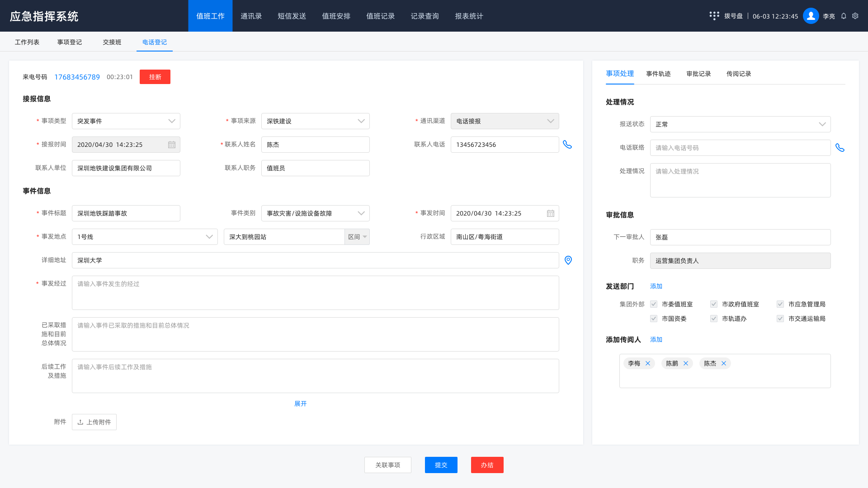Viewport: 868px width, 488px height.
Task: Remove 李梅 from the reader tags
Action: pos(648,363)
